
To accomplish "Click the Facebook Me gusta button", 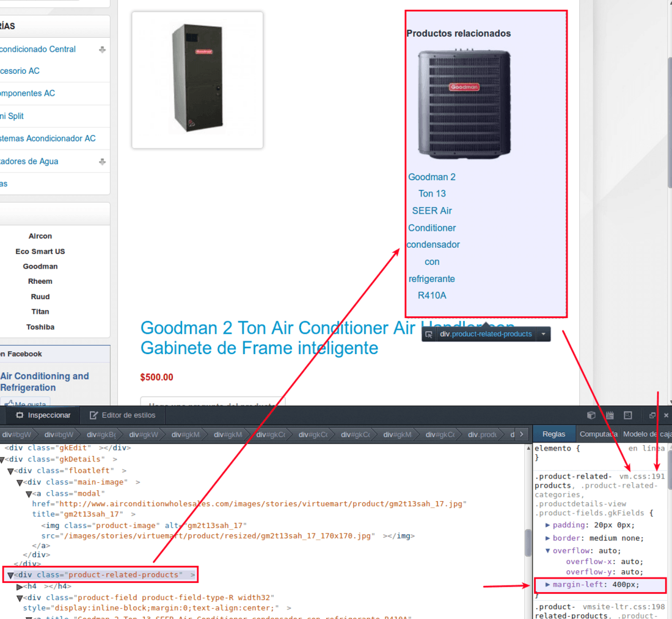I will (x=26, y=403).
